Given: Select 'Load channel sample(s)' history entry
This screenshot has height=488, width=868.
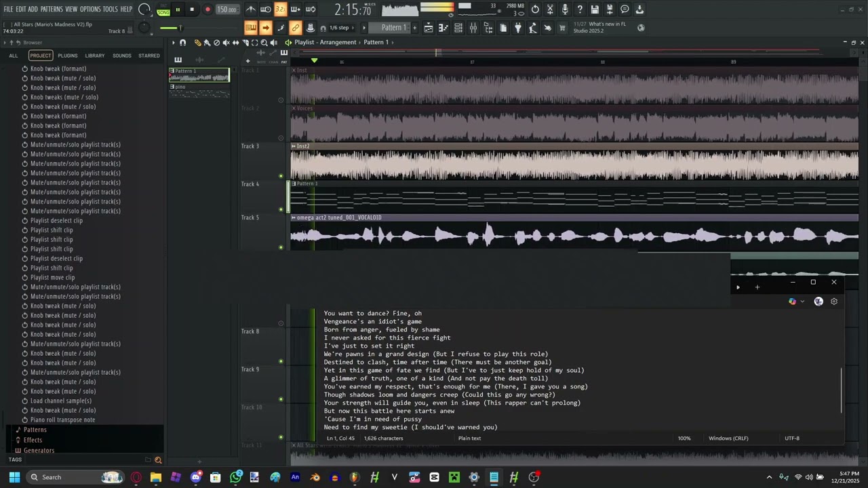Looking at the screenshot, I should pos(61,401).
